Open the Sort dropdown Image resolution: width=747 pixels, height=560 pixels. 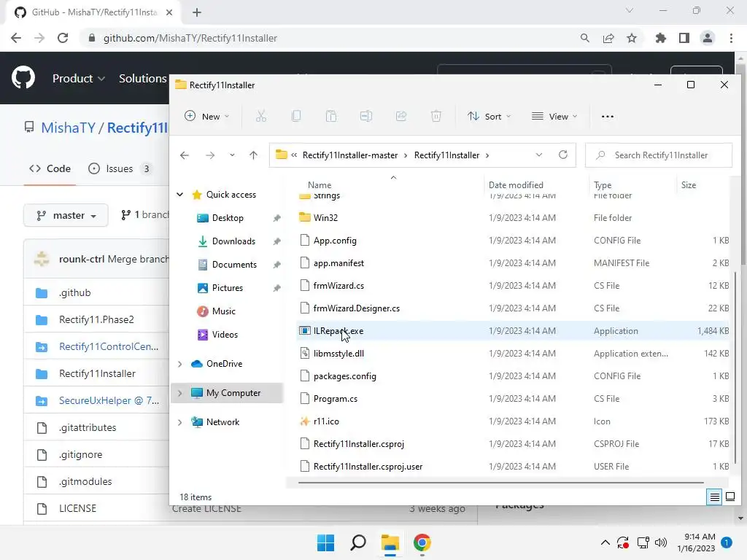(x=489, y=116)
